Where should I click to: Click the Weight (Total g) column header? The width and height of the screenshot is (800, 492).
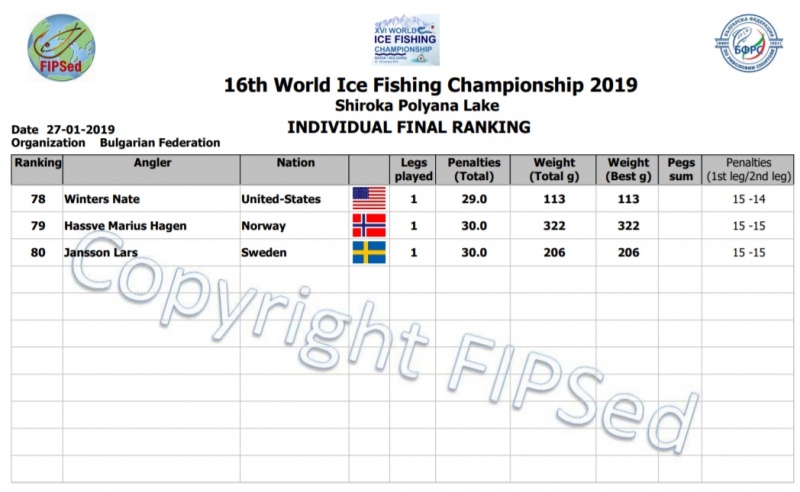click(554, 169)
